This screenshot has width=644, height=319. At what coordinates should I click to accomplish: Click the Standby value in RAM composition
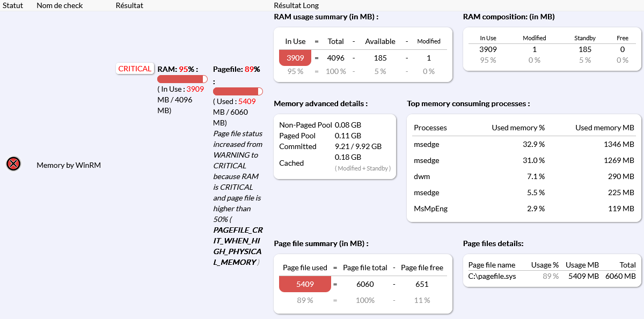(x=584, y=49)
